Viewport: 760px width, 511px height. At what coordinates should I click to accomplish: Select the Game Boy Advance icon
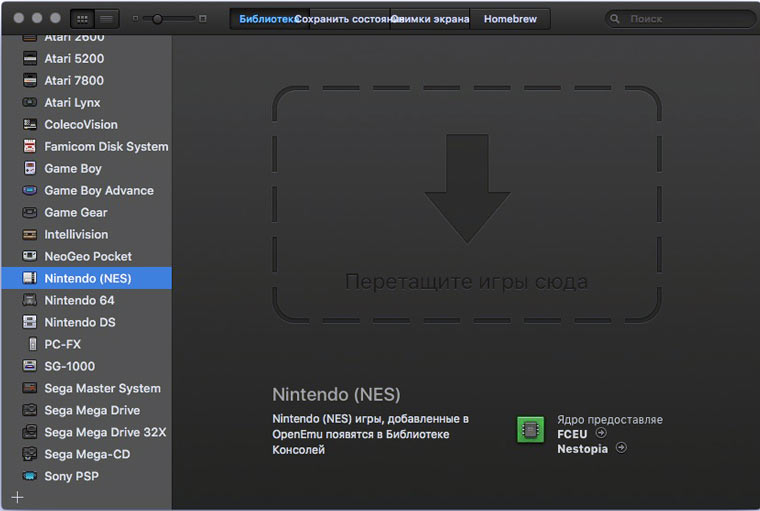pos(30,191)
